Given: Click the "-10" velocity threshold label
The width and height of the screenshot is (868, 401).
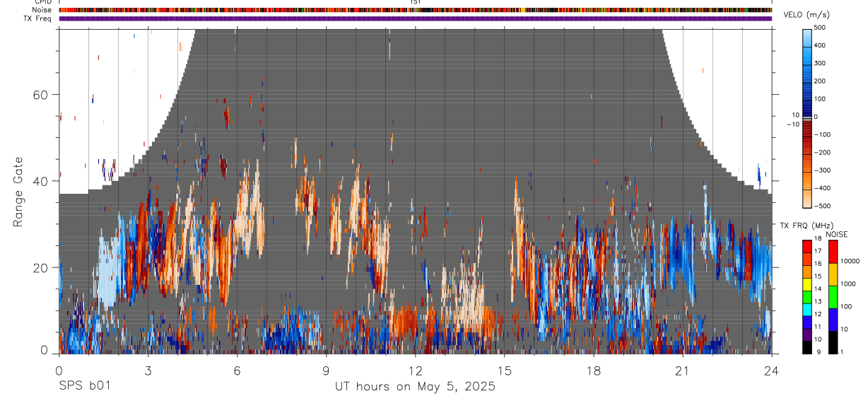Looking at the screenshot, I should point(792,124).
